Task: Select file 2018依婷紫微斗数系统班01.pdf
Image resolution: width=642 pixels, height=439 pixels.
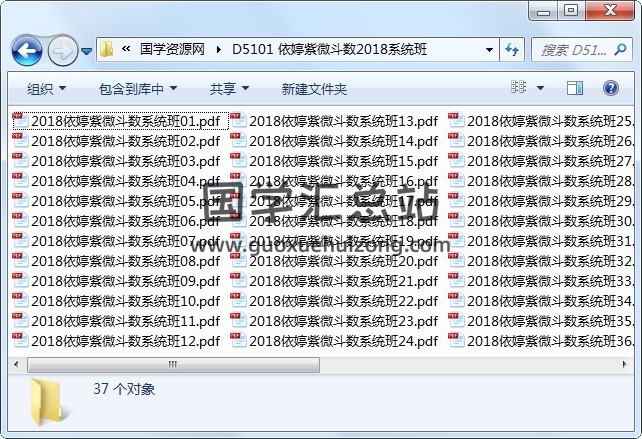Action: pos(121,121)
